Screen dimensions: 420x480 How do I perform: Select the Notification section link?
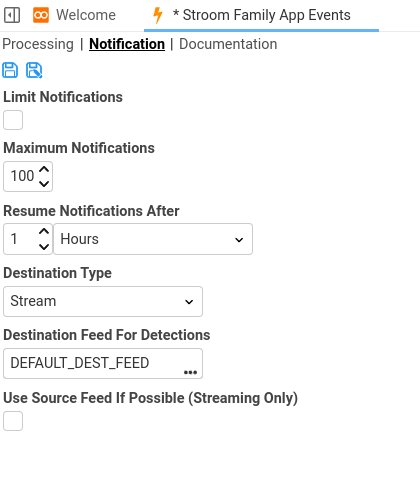click(127, 44)
